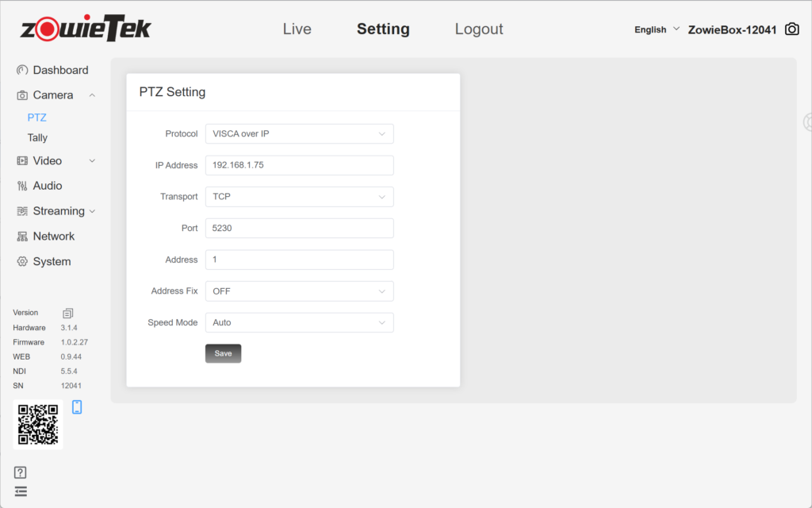Click the partially hidden support icon at right edge
Screen dimensions: 812x508
(807, 121)
